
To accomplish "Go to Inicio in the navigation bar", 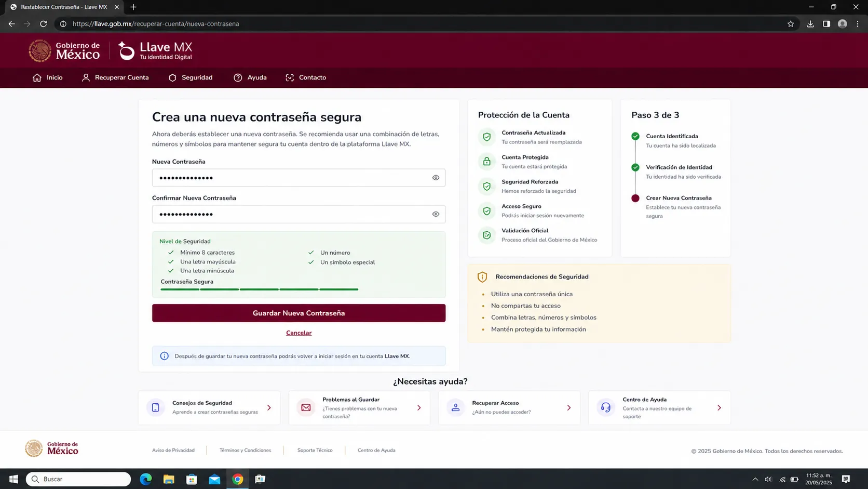I will point(48,77).
